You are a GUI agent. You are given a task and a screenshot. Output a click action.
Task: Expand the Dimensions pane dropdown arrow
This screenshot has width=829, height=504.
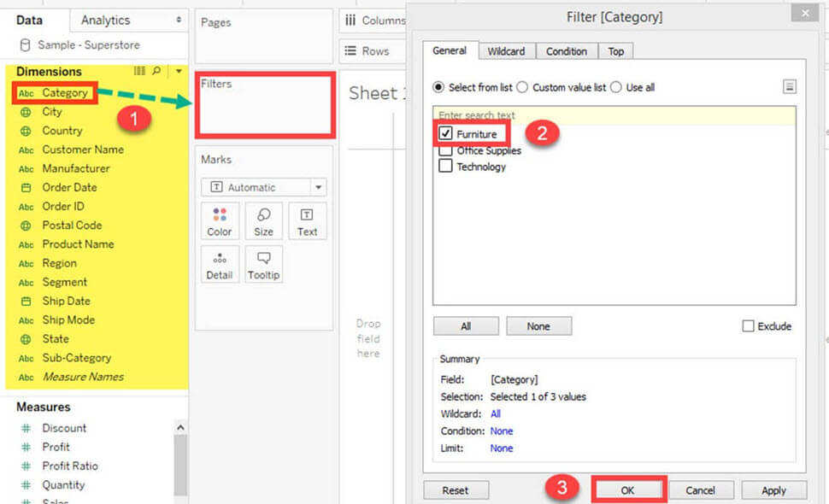(179, 72)
